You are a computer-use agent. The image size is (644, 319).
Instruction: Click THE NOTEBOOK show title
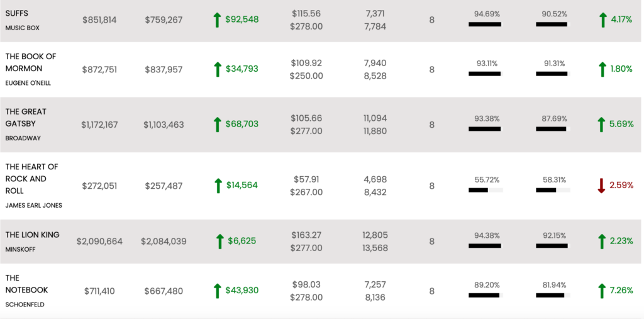26,284
